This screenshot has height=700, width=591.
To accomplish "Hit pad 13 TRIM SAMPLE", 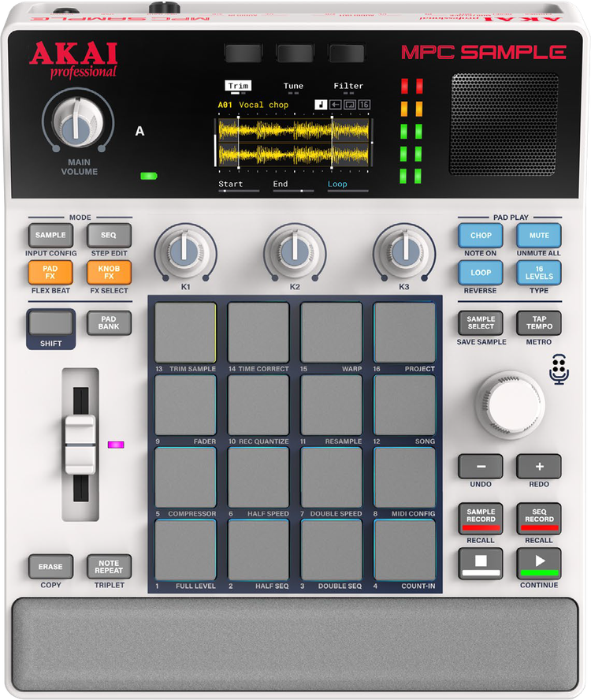I will pos(185,333).
